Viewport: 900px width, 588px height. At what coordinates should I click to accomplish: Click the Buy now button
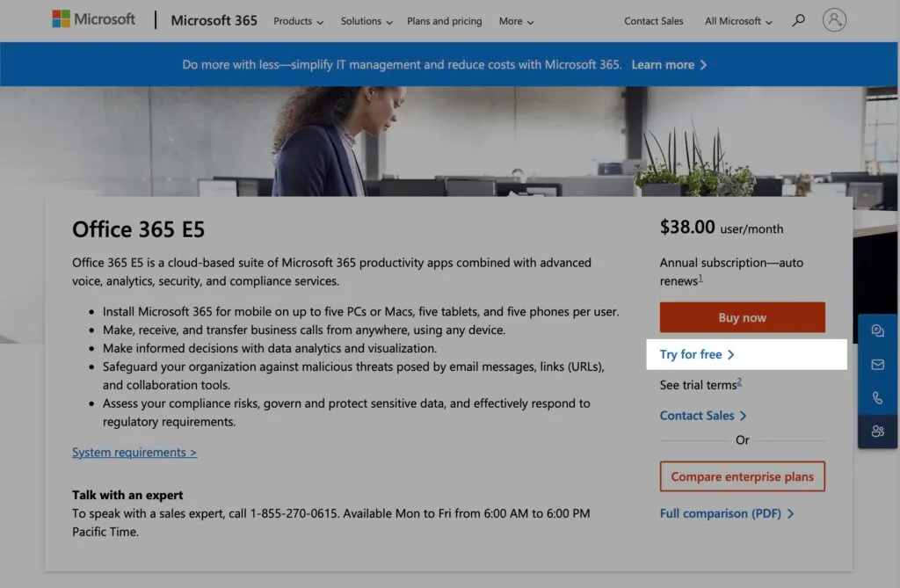coord(742,317)
